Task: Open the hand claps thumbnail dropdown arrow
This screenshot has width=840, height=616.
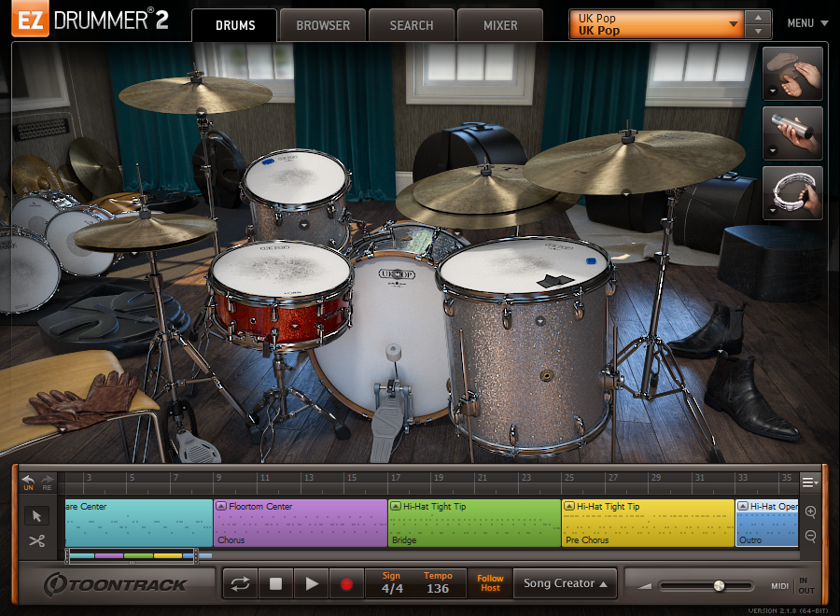Action: [772, 91]
